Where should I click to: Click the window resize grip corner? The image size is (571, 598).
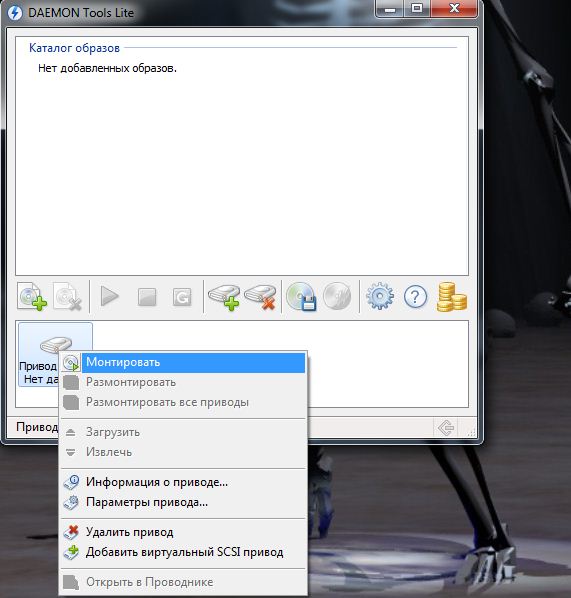[471, 432]
